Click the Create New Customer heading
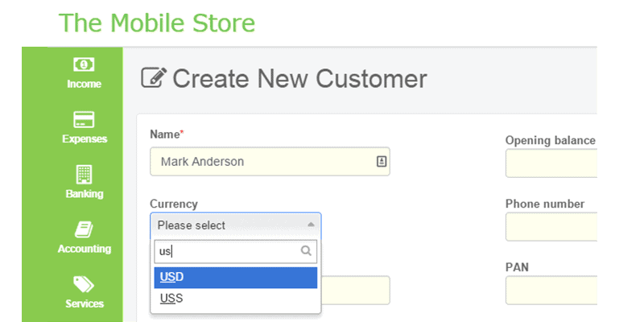The width and height of the screenshot is (644, 322). click(299, 78)
